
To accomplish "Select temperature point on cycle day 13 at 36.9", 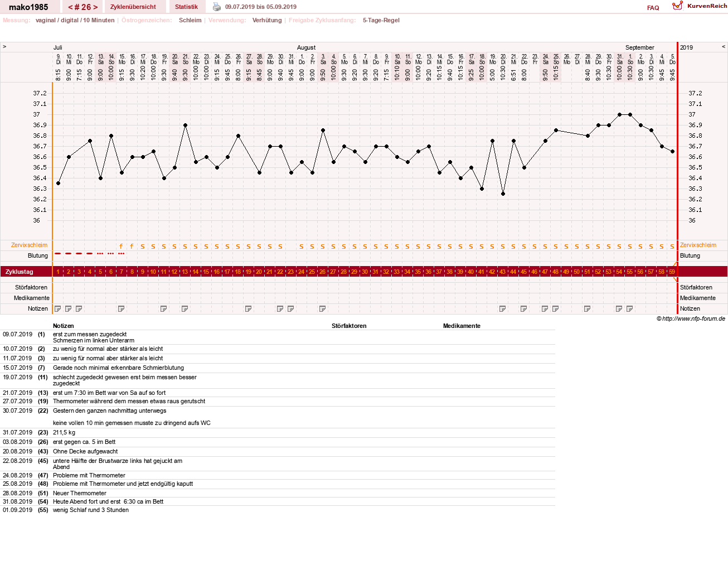I will coord(185,125).
